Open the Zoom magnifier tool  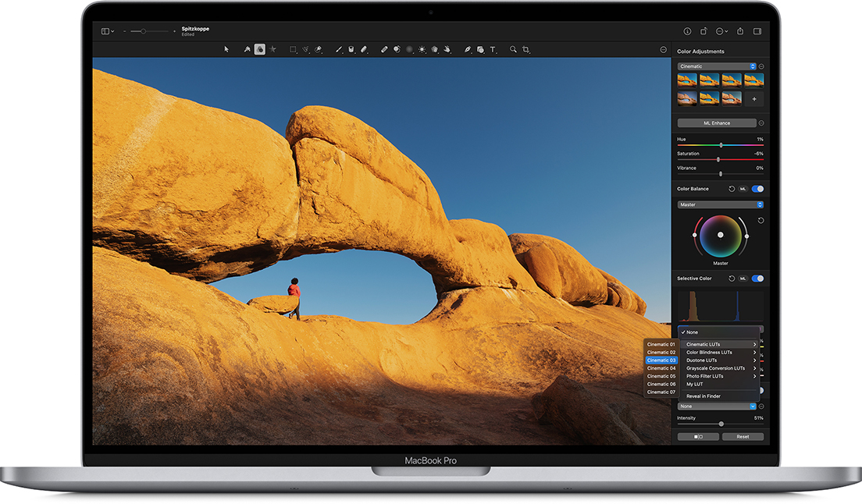[511, 49]
